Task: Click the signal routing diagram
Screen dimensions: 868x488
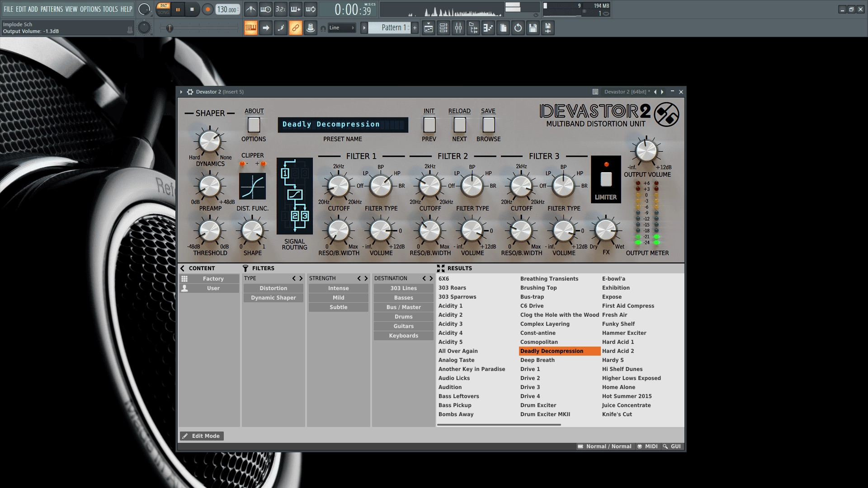Action: tap(295, 196)
